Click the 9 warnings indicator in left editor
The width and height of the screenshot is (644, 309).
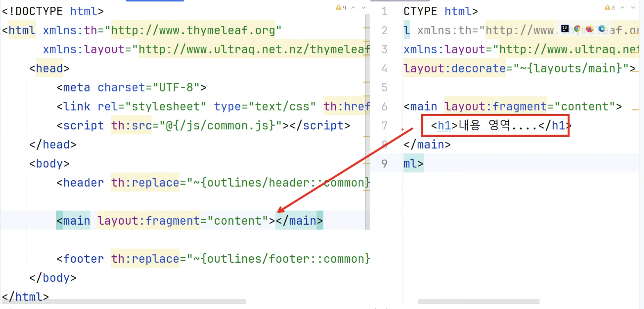pos(341,8)
